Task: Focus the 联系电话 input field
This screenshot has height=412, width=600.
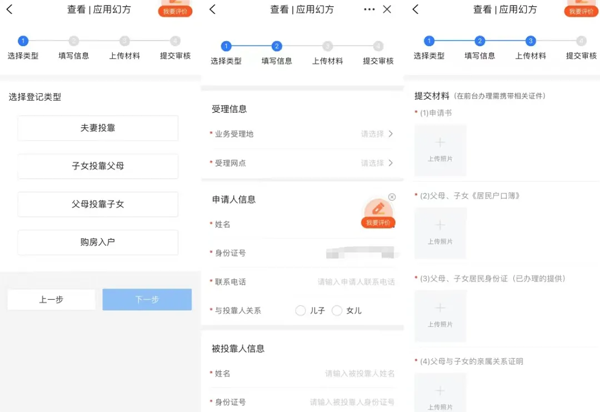Action: [x=355, y=282]
